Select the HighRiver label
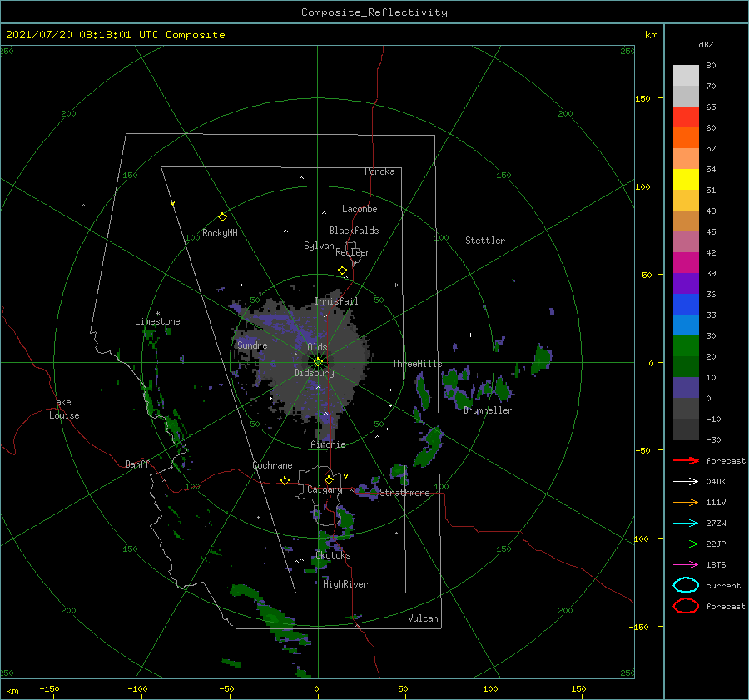This screenshot has width=749, height=700. point(345,584)
